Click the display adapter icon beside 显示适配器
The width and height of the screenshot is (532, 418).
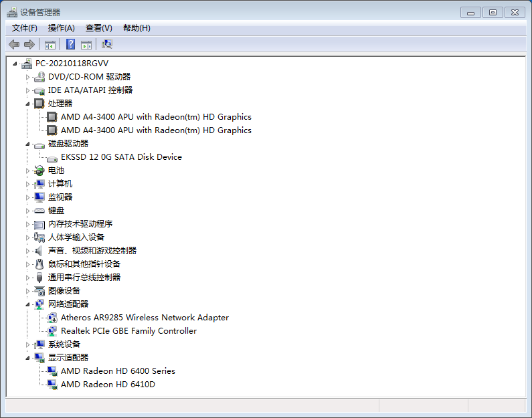(39, 358)
